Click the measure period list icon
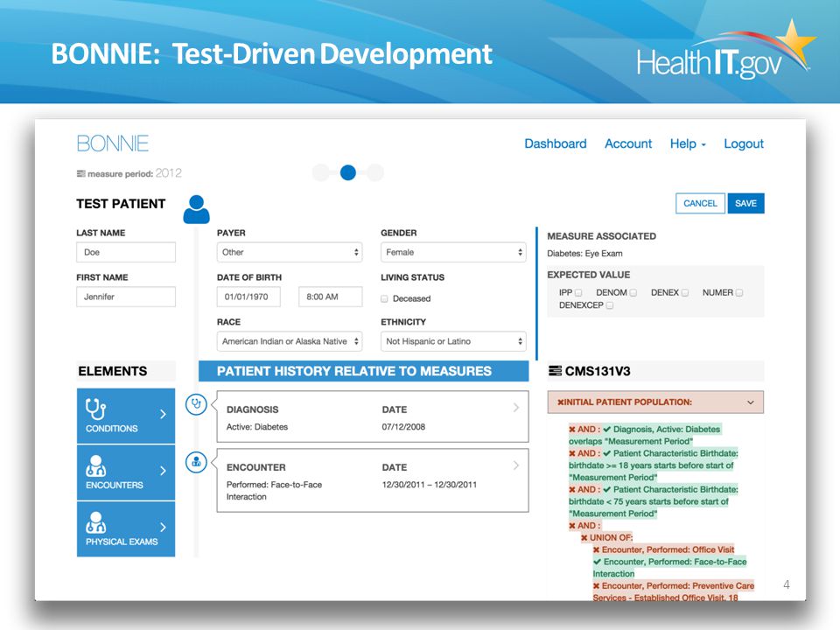840x630 pixels. coord(80,173)
